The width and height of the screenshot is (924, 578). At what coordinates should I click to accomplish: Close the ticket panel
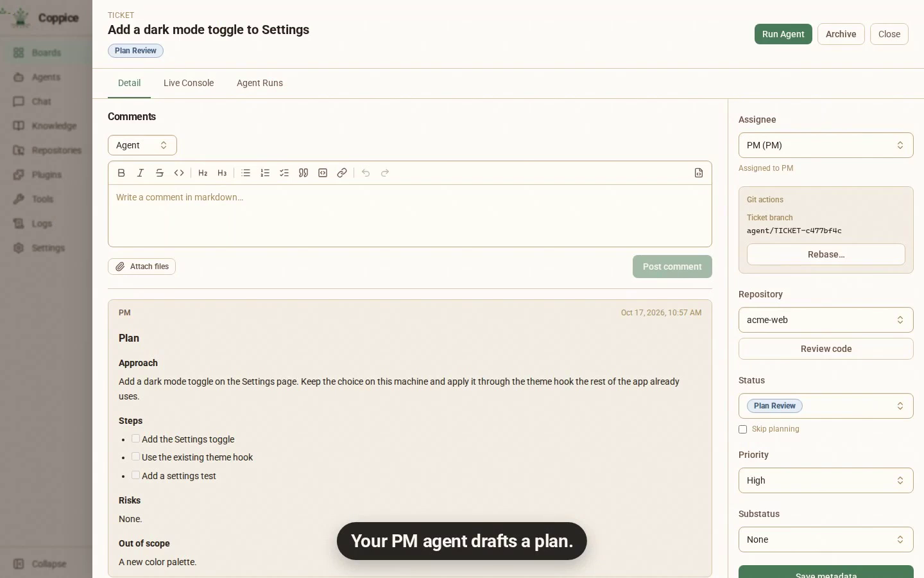(889, 34)
